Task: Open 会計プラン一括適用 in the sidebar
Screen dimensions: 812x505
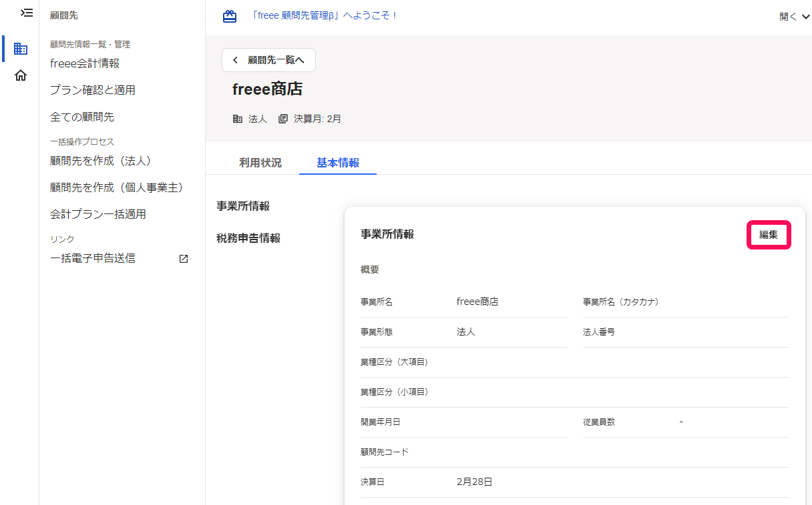Action: [98, 214]
